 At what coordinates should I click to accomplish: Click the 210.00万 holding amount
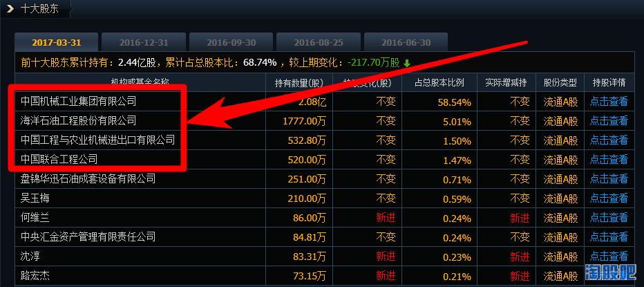coord(307,198)
